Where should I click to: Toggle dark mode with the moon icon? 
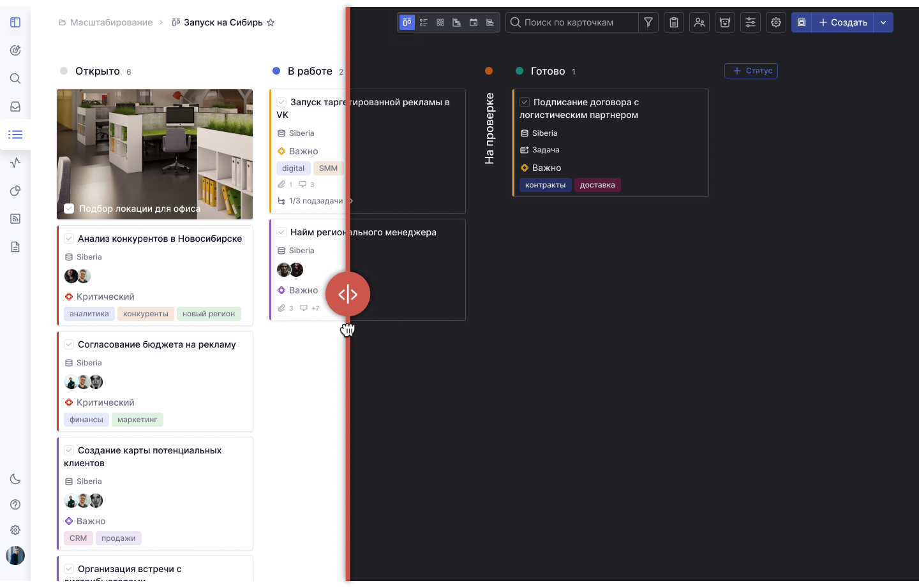tap(15, 479)
